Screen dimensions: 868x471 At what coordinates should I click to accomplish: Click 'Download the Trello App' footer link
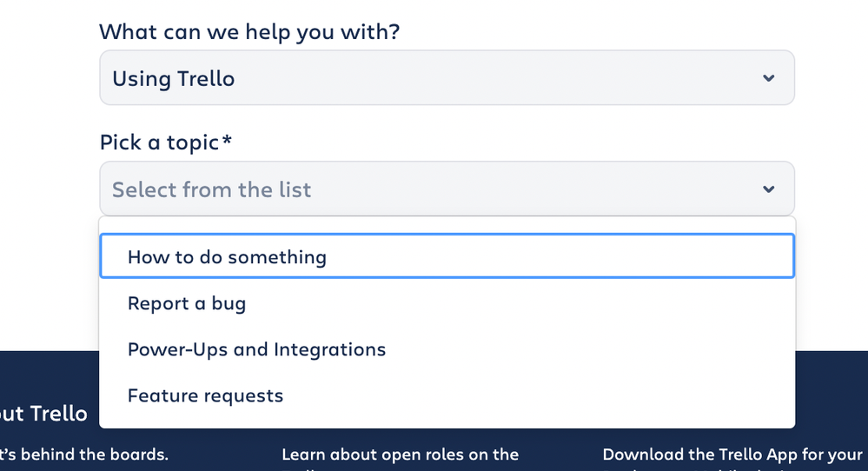(x=732, y=454)
